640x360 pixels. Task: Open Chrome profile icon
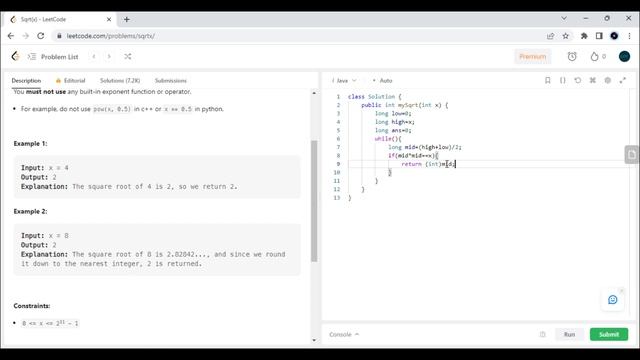(614, 36)
